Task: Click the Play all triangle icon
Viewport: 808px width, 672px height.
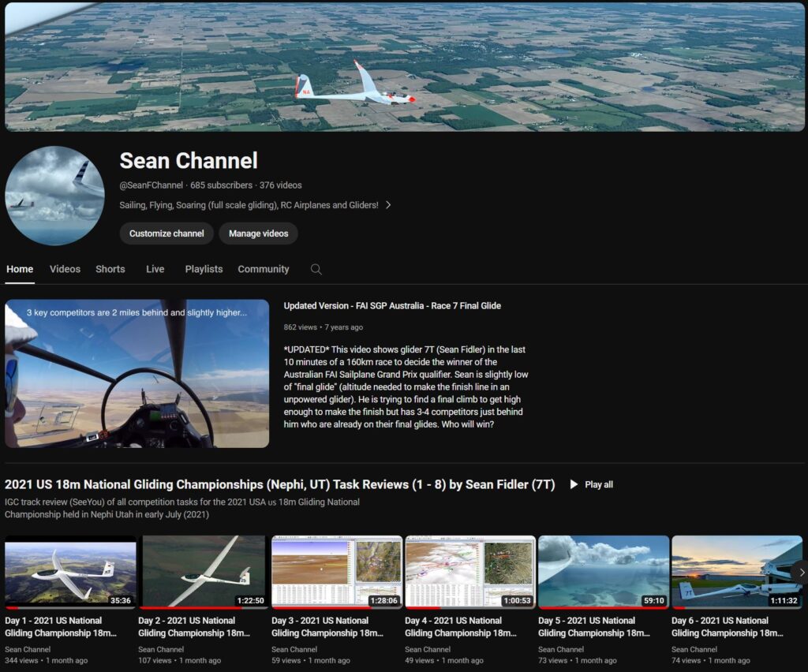Action: [x=574, y=484]
